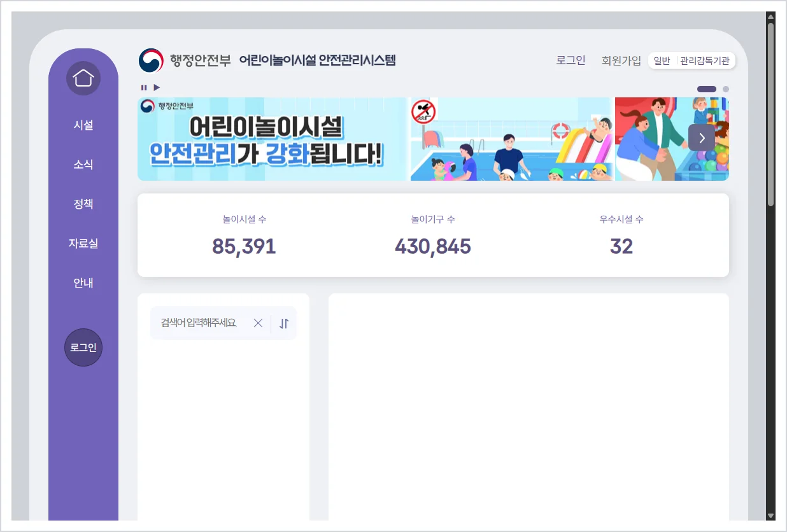Play the banner slideshow
787x532 pixels.
pos(157,87)
